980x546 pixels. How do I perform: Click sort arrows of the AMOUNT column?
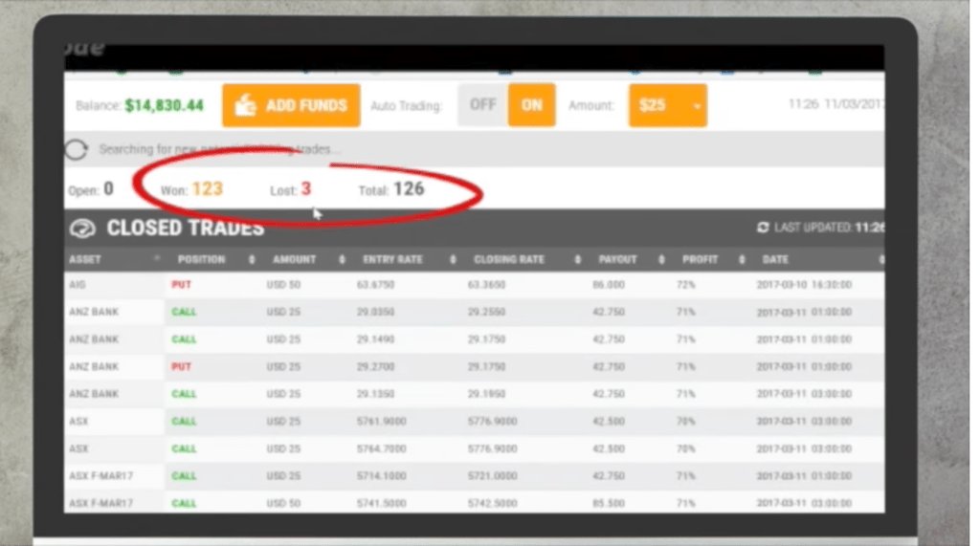tap(342, 259)
